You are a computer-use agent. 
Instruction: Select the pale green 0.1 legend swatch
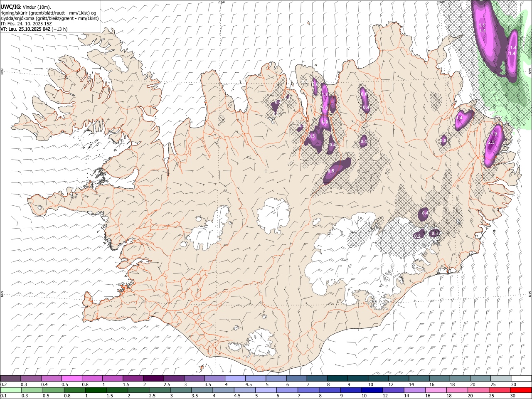click(x=10, y=390)
